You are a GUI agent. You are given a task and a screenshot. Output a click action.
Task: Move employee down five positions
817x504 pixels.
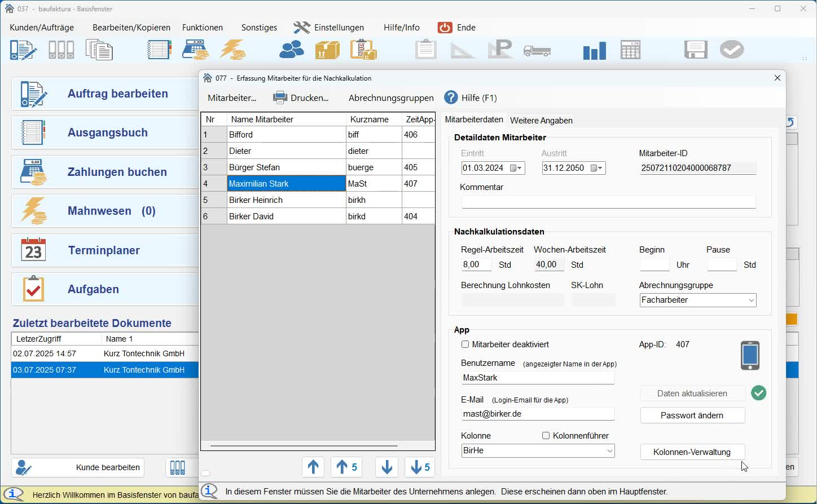420,467
